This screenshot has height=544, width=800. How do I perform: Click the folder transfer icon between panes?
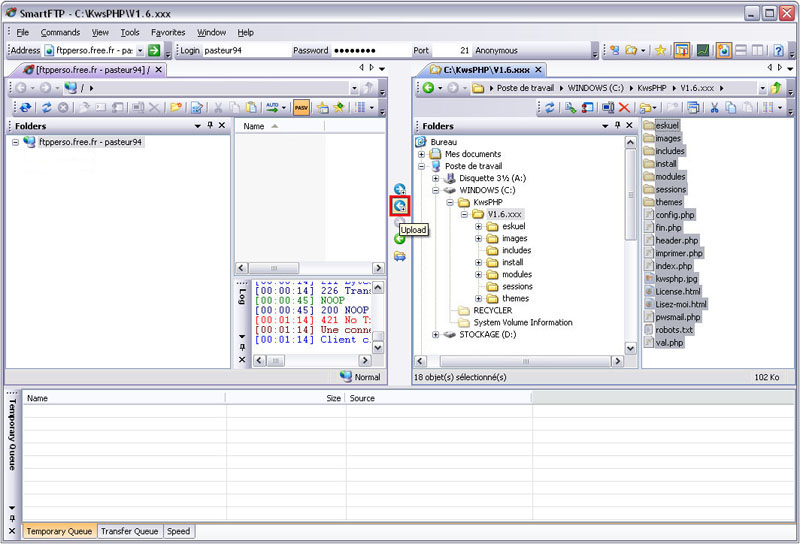(399, 256)
